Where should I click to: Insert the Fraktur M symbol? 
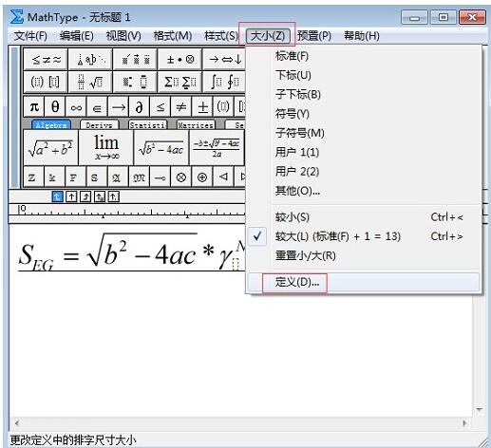click(140, 177)
